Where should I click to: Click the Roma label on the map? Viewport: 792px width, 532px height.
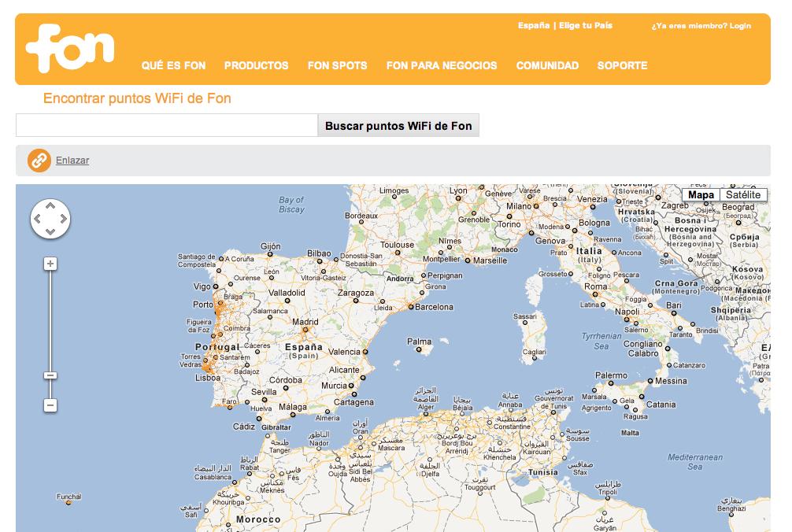pos(595,286)
